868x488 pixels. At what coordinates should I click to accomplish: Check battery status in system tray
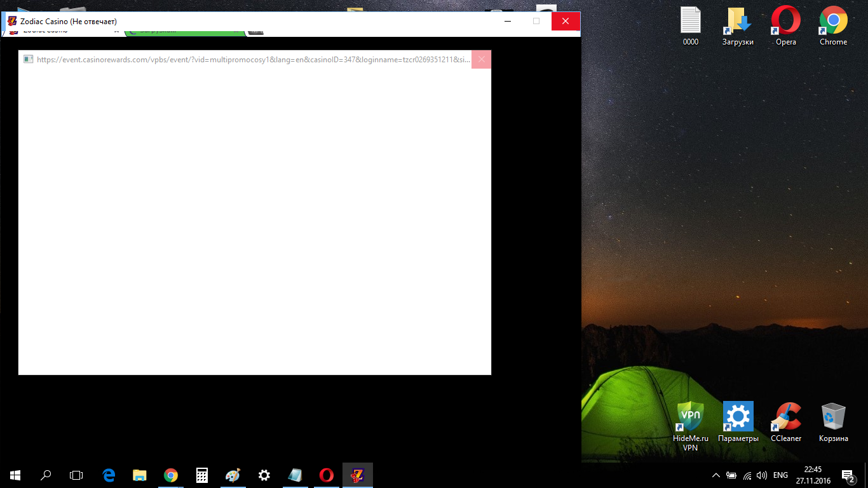(731, 475)
